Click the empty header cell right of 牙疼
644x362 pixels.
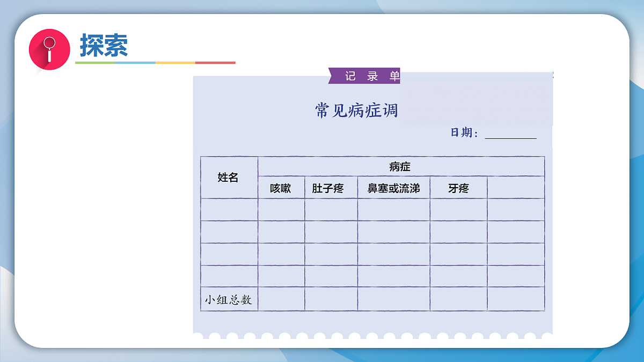point(516,188)
